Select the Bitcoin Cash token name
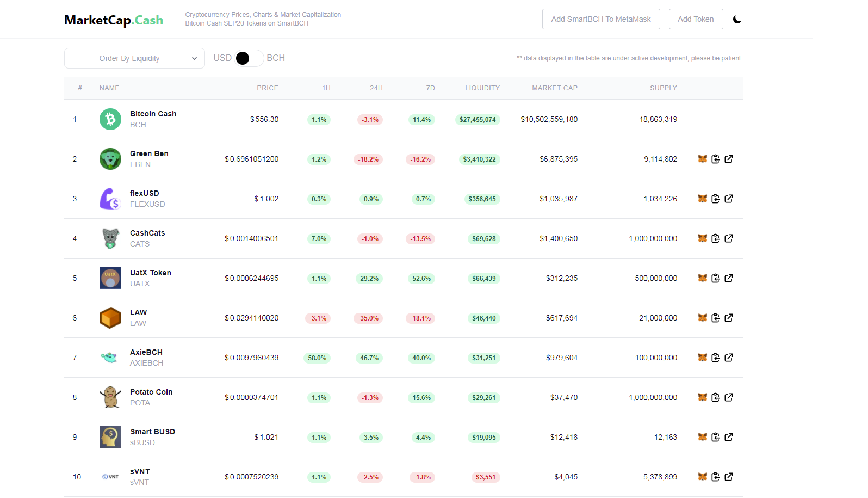Viewport: 868px width, 498px height. click(153, 114)
